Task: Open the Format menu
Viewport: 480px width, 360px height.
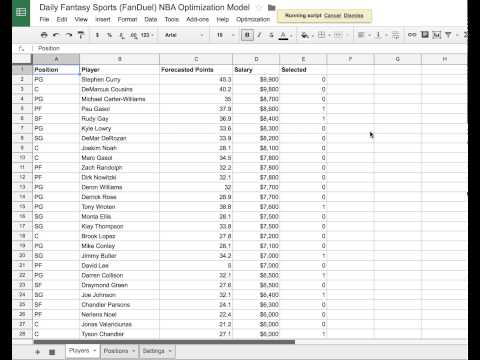Action: (x=127, y=19)
